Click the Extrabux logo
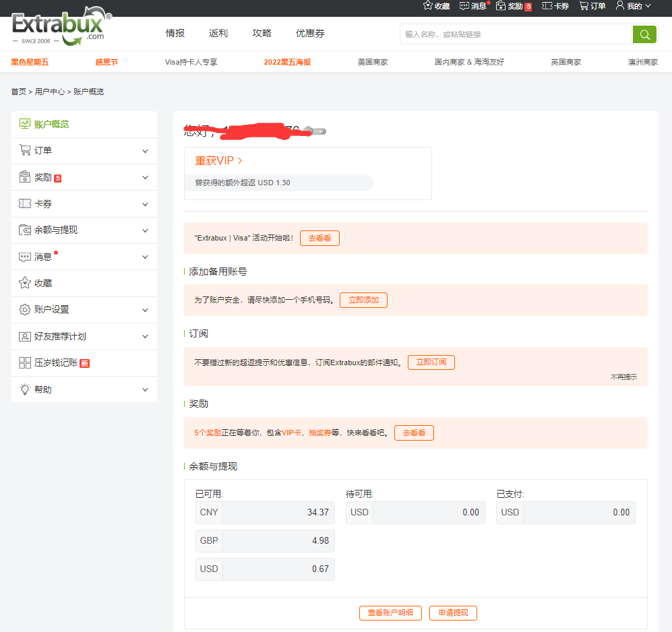 click(61, 29)
